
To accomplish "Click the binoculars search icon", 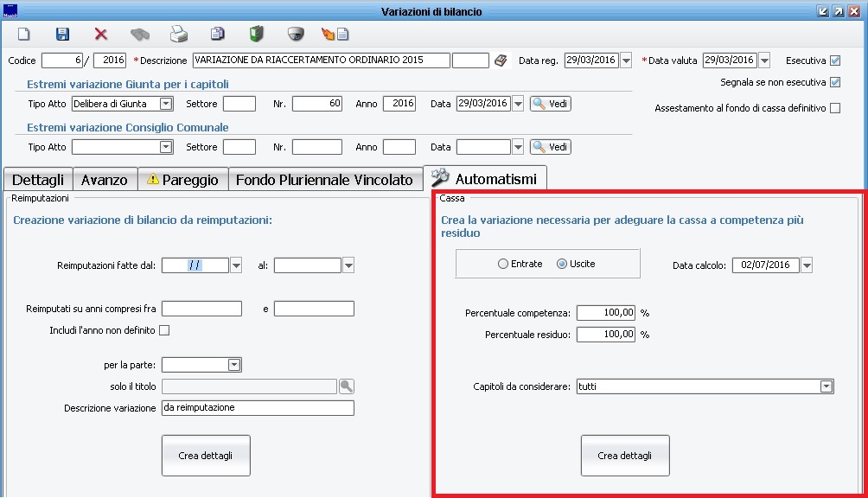I will pos(140,35).
